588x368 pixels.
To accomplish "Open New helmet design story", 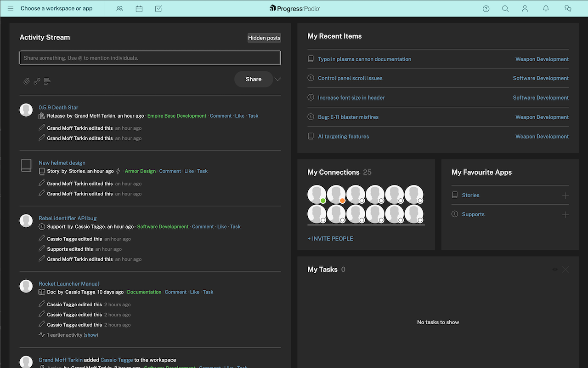I will [x=62, y=163].
